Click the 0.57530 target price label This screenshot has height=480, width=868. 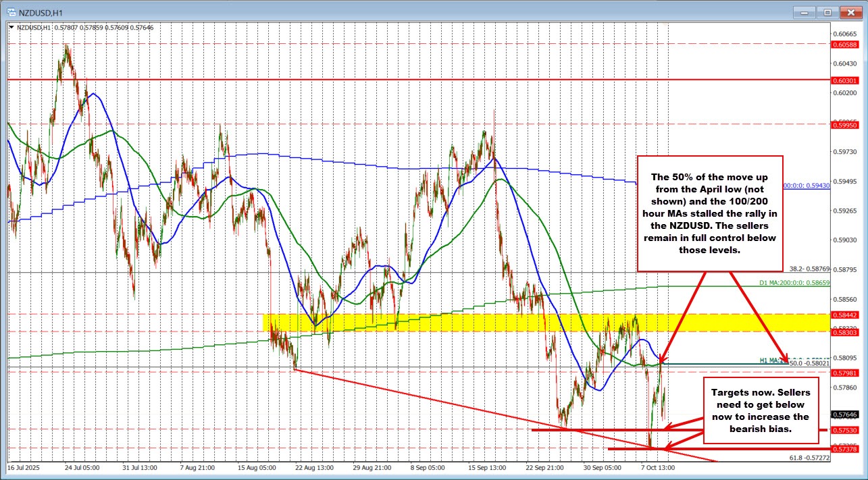coord(845,430)
